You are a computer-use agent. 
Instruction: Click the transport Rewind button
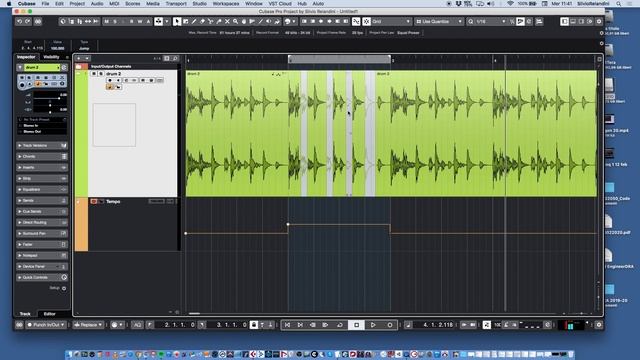(x=313, y=325)
